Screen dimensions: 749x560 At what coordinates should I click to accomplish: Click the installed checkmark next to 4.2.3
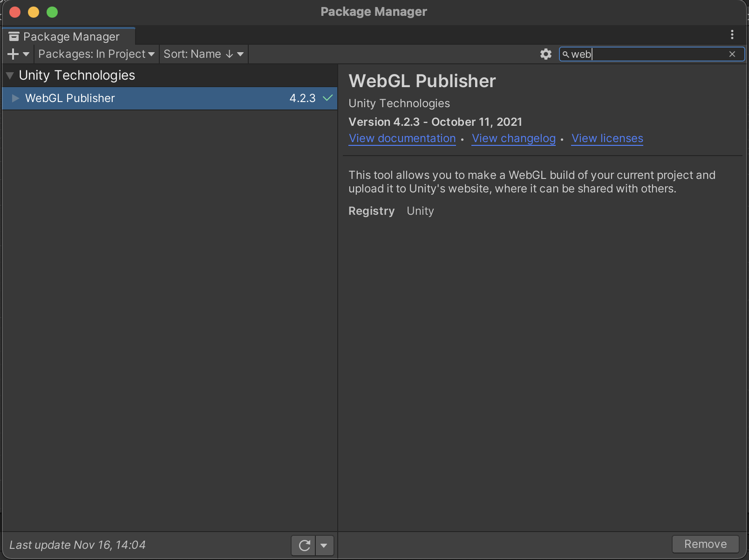(327, 98)
